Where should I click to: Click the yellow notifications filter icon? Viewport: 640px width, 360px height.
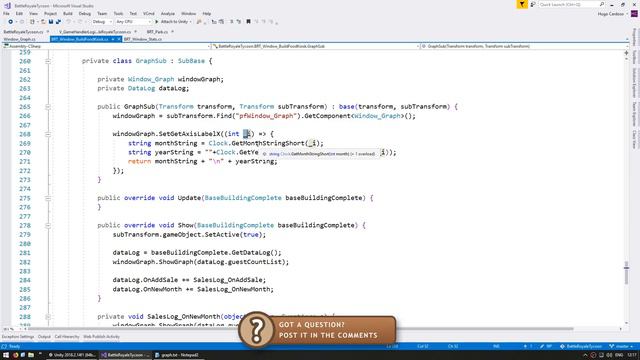tap(522, 4)
